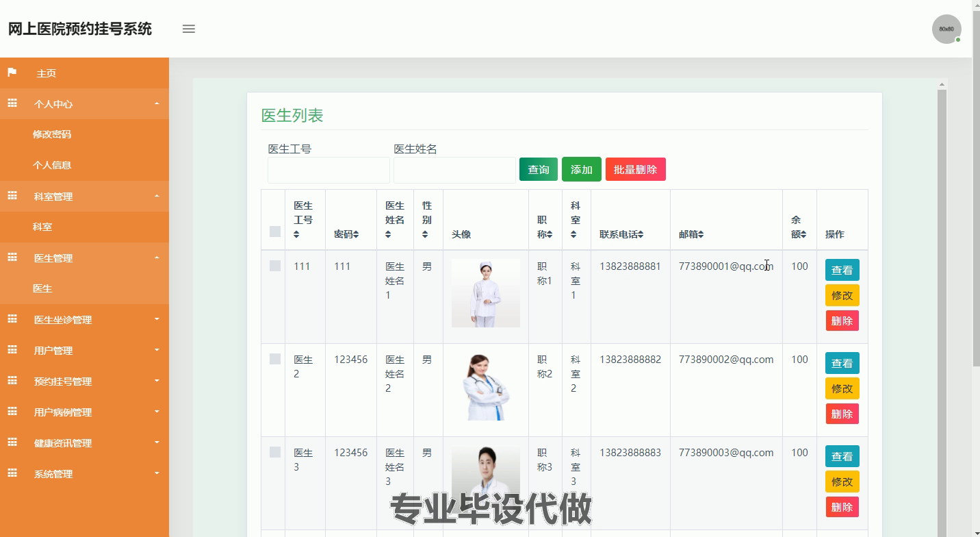Sort by 性别 column arrows
Viewport: 980px width, 537px height.
pos(425,234)
